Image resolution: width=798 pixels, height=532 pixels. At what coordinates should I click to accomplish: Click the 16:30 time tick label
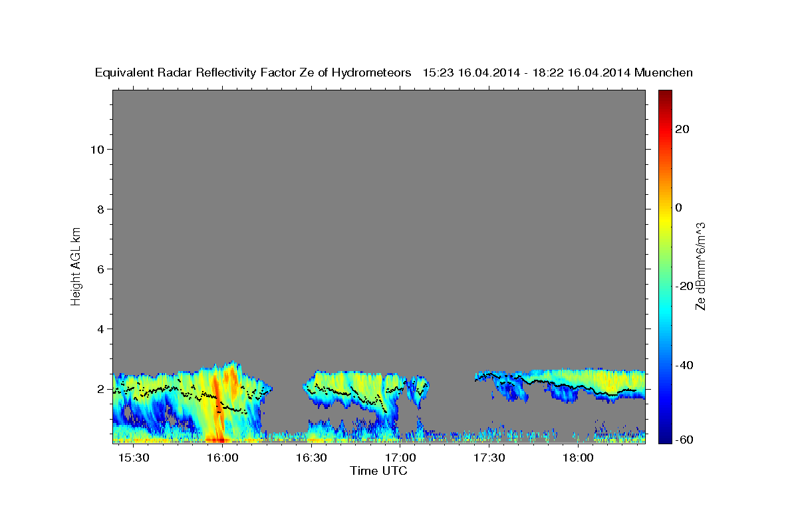click(x=312, y=458)
